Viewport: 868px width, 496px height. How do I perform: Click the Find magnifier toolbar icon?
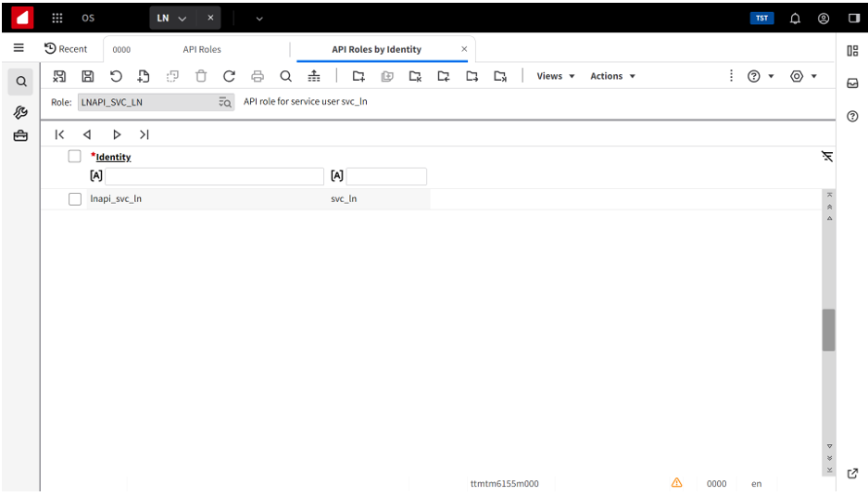click(x=285, y=76)
